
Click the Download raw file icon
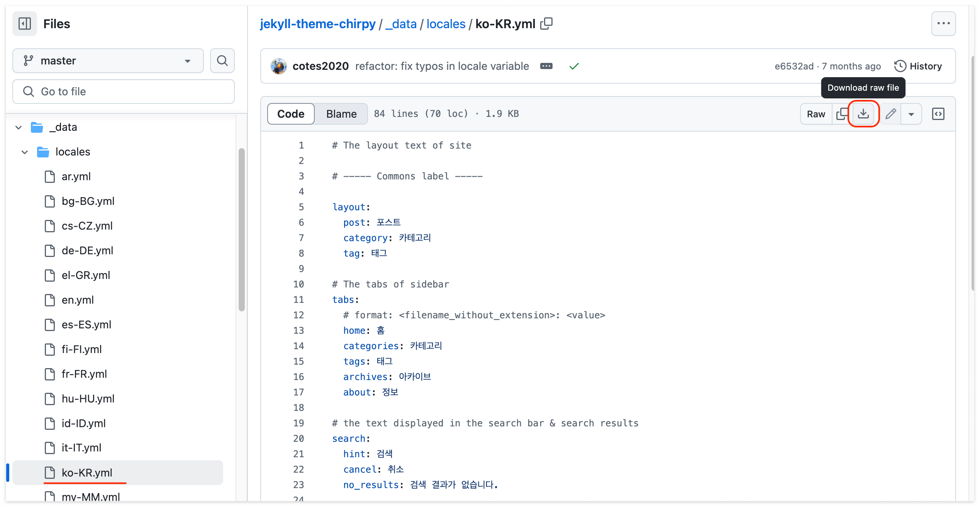863,114
